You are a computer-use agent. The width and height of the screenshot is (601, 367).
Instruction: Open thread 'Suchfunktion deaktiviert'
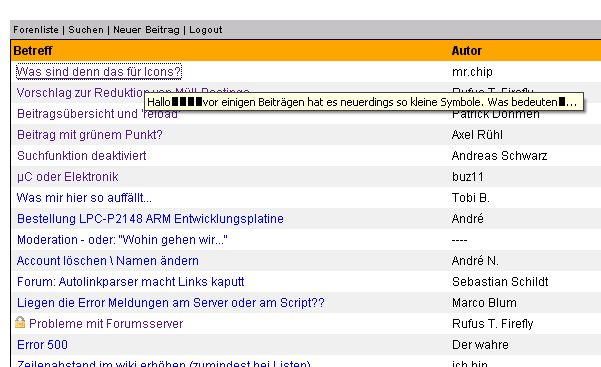click(82, 156)
